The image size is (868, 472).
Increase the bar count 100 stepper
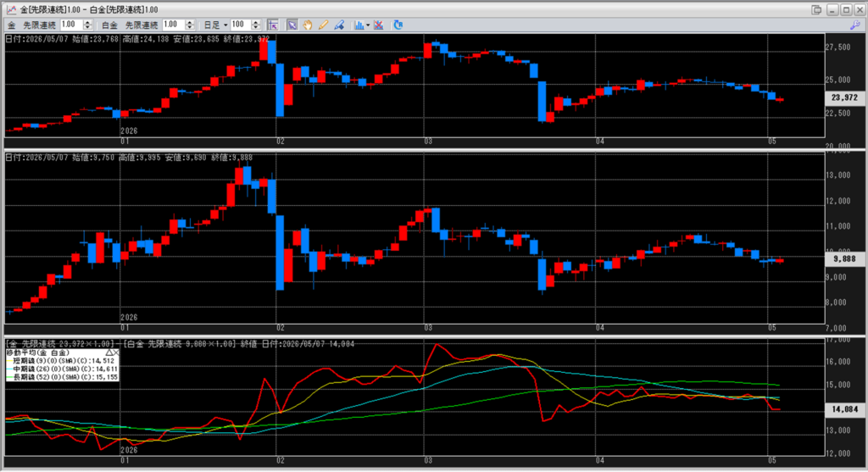click(x=256, y=22)
